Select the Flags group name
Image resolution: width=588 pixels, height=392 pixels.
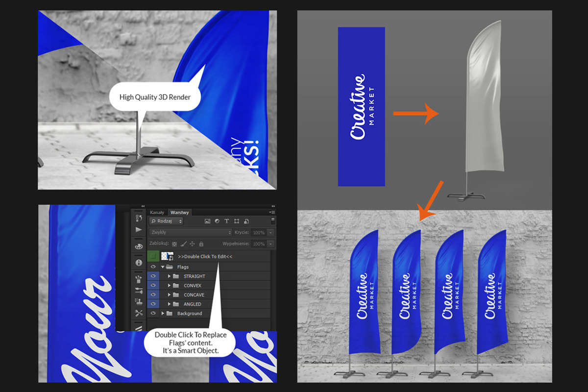pyautogui.click(x=183, y=267)
